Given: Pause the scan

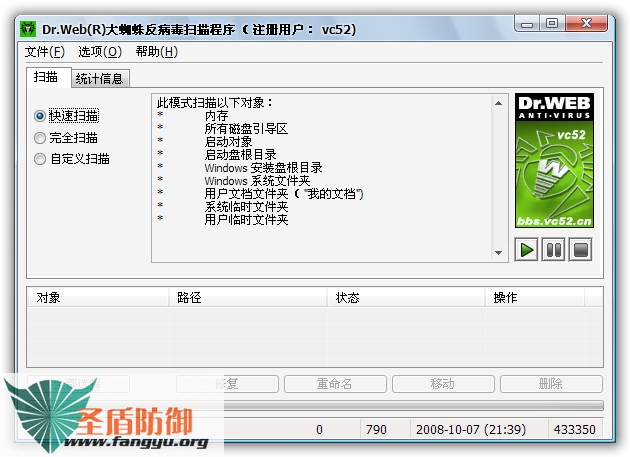Looking at the screenshot, I should [554, 250].
